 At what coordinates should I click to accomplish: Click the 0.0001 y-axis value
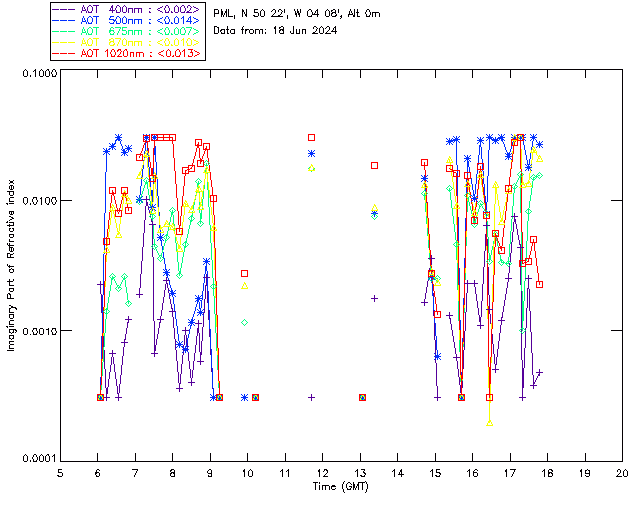tap(39, 459)
